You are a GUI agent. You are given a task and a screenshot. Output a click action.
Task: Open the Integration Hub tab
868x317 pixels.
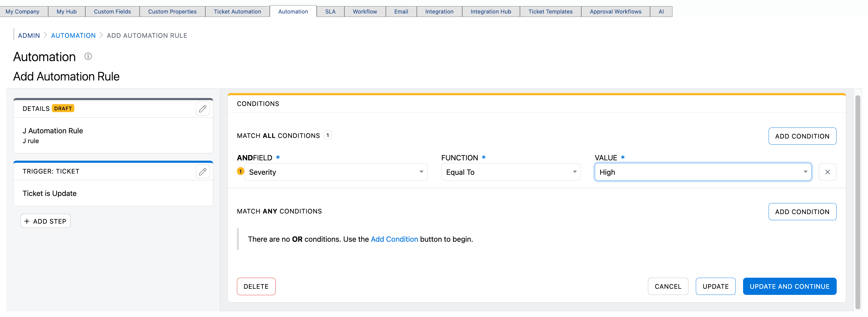490,11
